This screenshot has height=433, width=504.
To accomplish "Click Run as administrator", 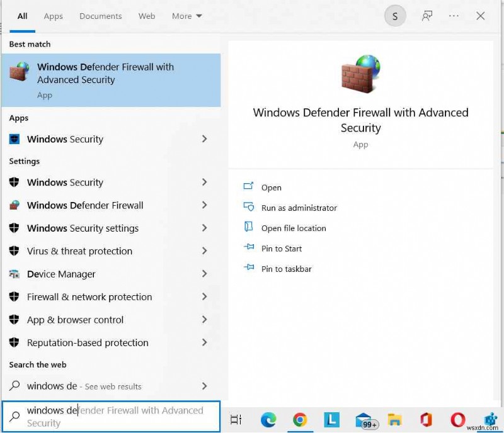I will coord(299,208).
